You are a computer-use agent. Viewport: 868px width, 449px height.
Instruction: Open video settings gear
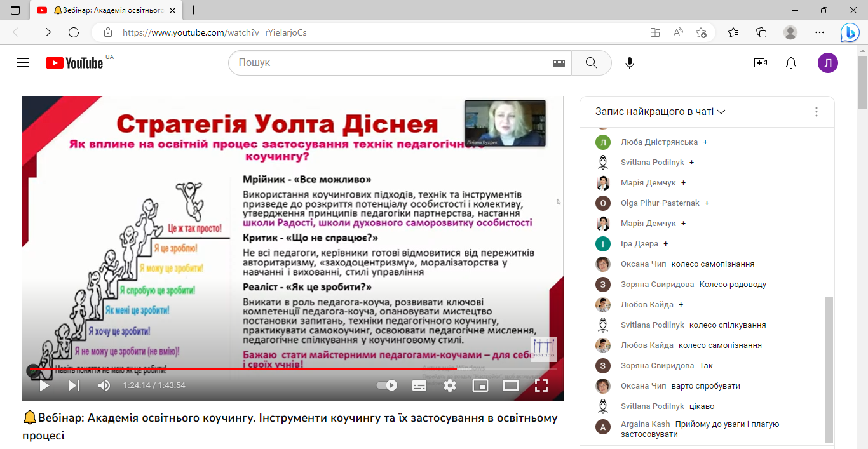pos(450,385)
